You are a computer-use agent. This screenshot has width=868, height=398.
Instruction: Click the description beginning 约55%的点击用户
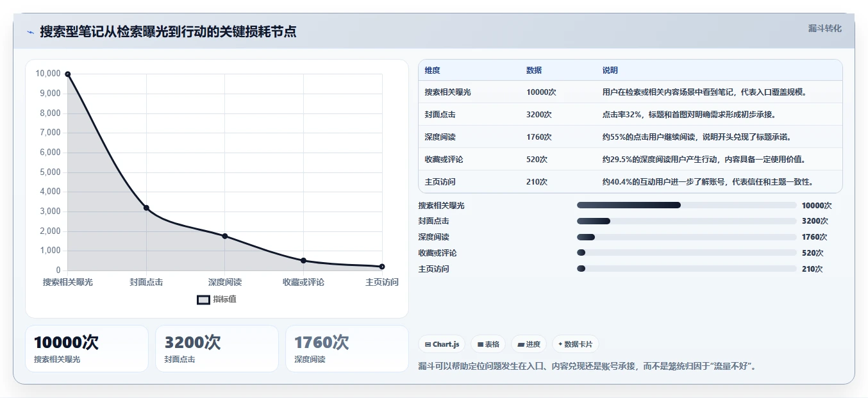pyautogui.click(x=696, y=137)
